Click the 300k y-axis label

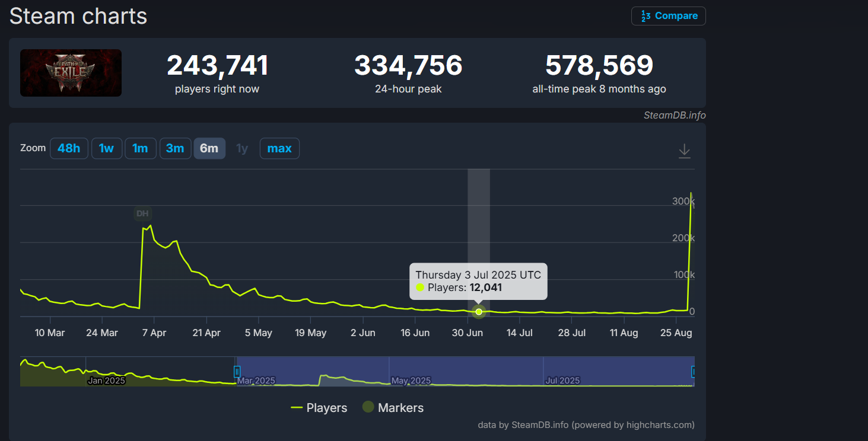[x=683, y=201]
